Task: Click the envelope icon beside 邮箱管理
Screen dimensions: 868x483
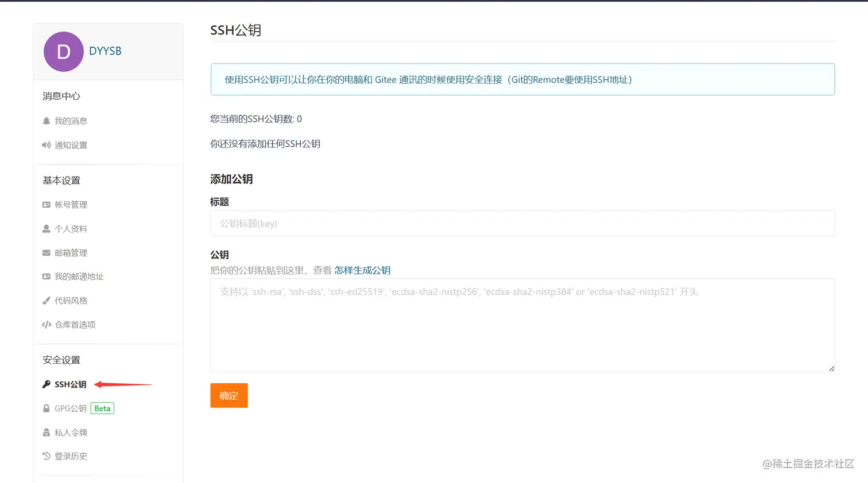Action: point(46,253)
